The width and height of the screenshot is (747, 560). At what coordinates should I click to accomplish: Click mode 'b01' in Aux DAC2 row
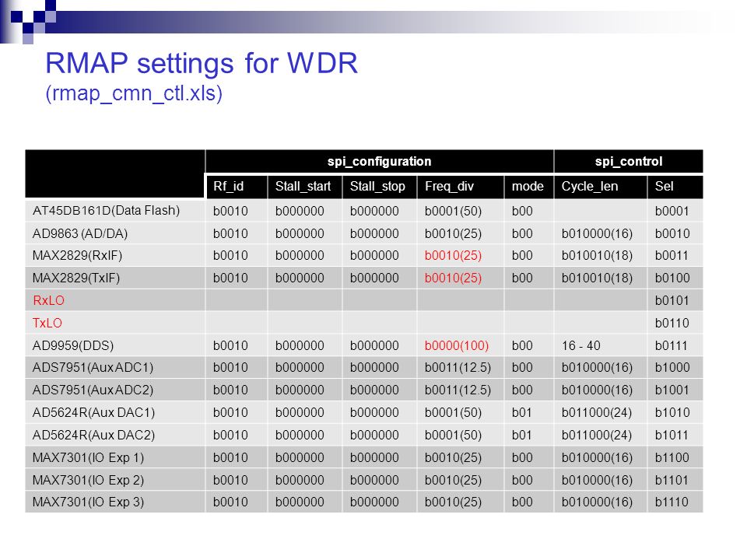pos(521,435)
